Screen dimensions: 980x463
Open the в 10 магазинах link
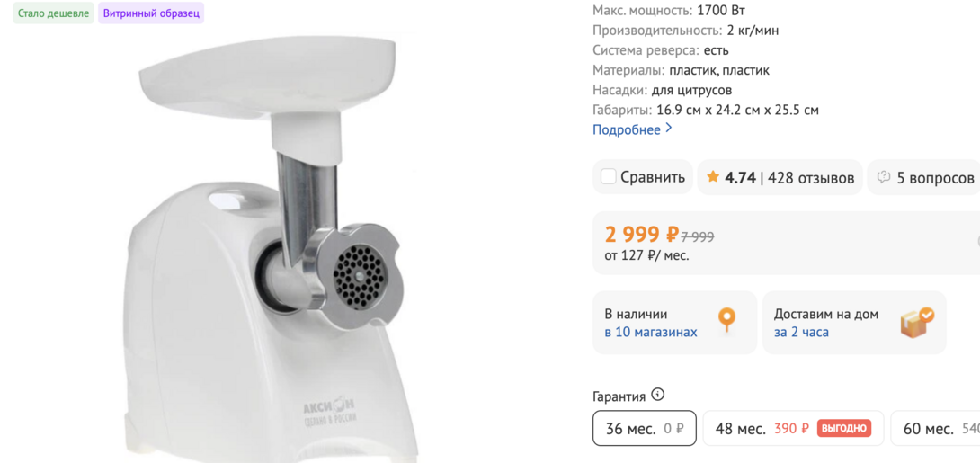pos(651,332)
